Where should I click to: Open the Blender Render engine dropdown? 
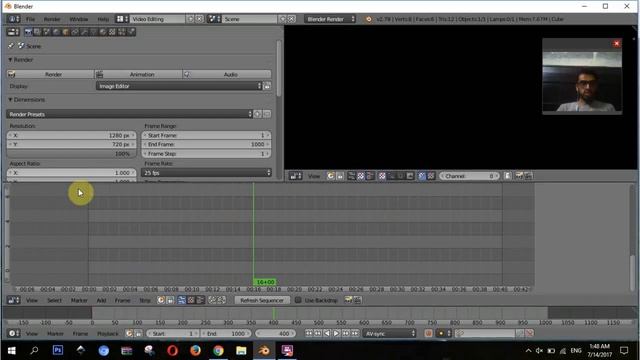click(x=330, y=19)
